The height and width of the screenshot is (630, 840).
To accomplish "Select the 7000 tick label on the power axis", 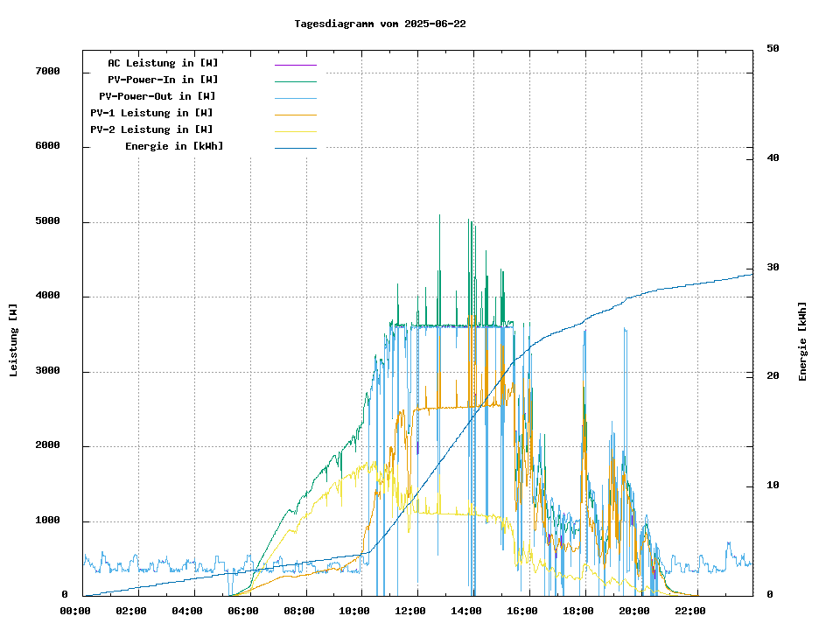I will [45, 71].
